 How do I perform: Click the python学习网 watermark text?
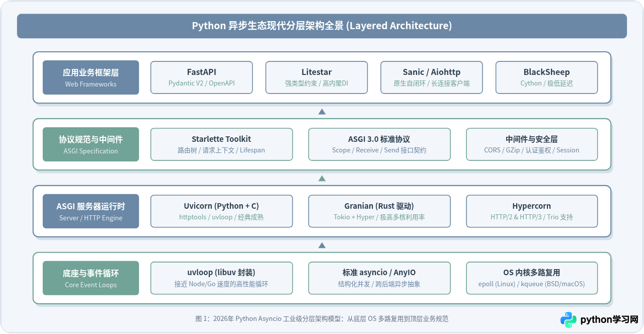(x=609, y=320)
